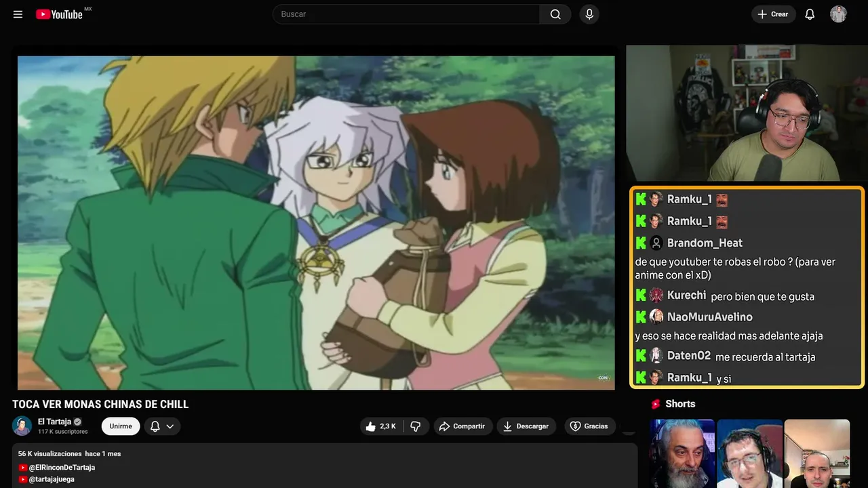Click the 56 K visualizaciones description line
Image resolution: width=868 pixels, height=488 pixels.
click(x=69, y=453)
